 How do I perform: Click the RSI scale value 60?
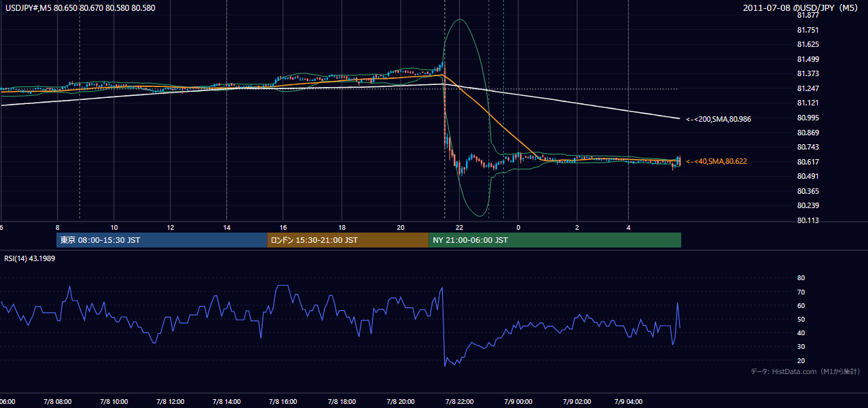click(801, 305)
